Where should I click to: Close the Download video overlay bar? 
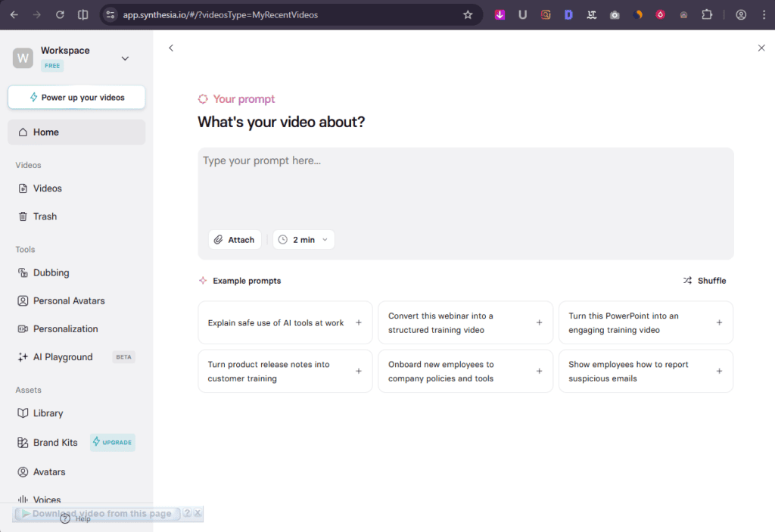click(198, 513)
